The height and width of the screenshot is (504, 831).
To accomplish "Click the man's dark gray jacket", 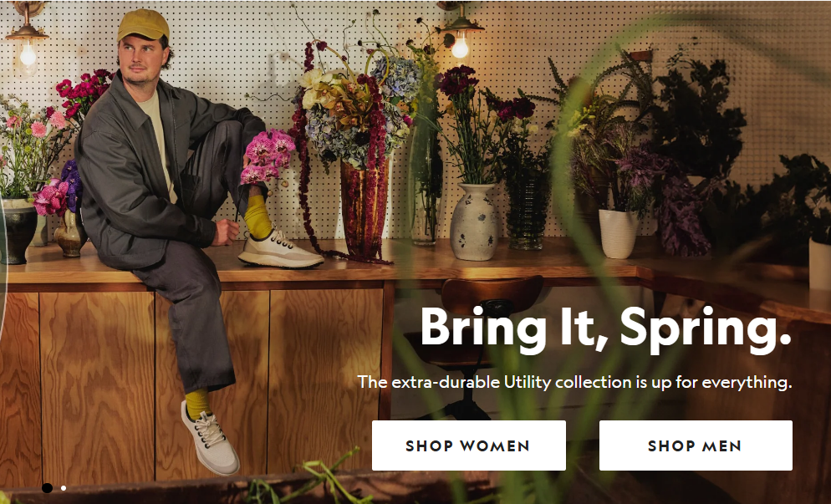I will [x=154, y=170].
